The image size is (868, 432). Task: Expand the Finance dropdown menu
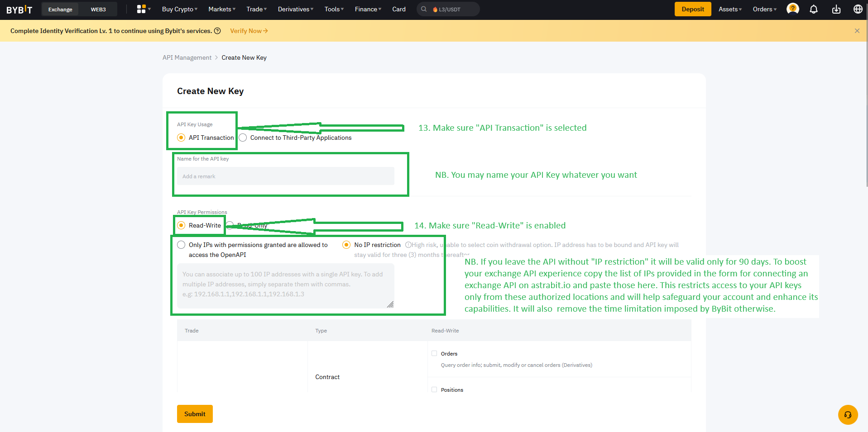[368, 9]
